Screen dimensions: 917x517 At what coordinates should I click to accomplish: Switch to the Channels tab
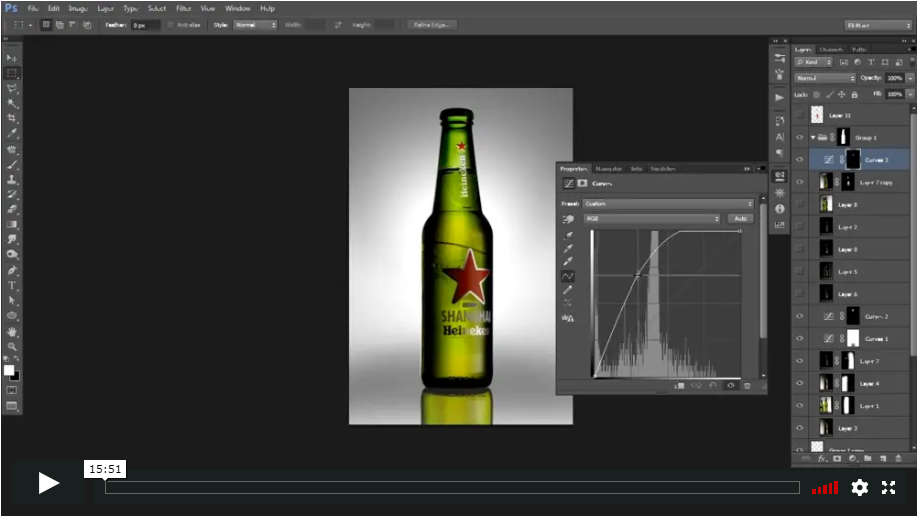831,50
